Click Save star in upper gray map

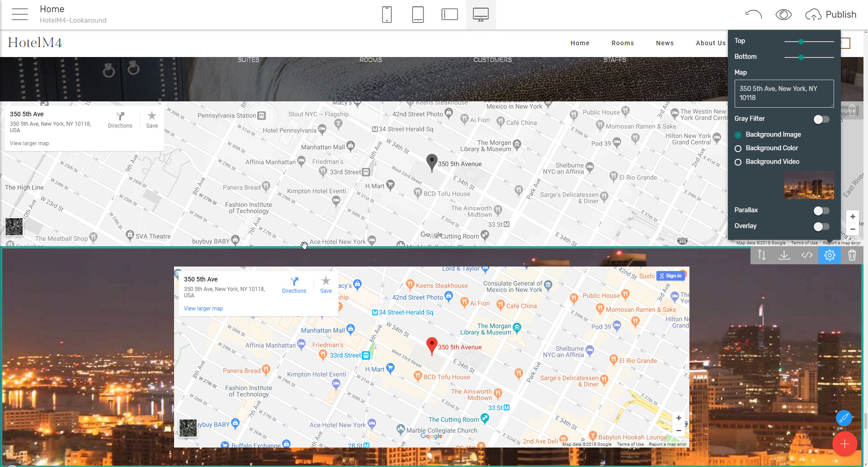[x=152, y=120]
